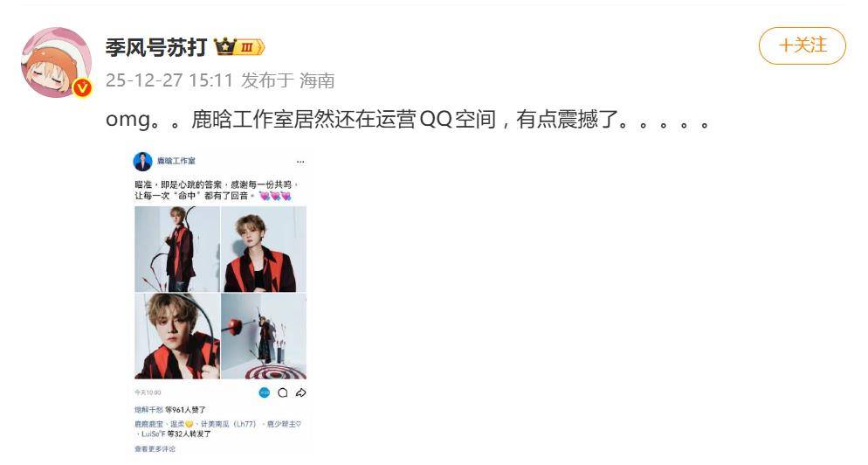Open the top-left photo with the bow
This screenshot has width=868, height=465.
coord(177,249)
